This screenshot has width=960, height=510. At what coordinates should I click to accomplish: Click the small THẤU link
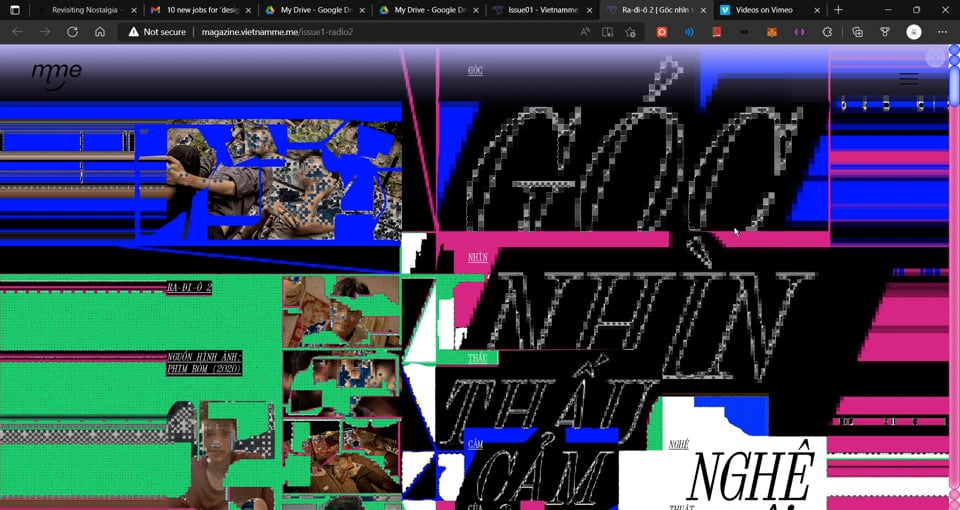pyautogui.click(x=478, y=359)
